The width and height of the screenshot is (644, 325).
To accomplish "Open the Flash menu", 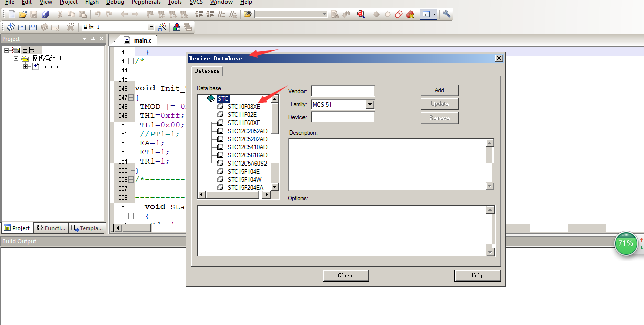I will [92, 2].
